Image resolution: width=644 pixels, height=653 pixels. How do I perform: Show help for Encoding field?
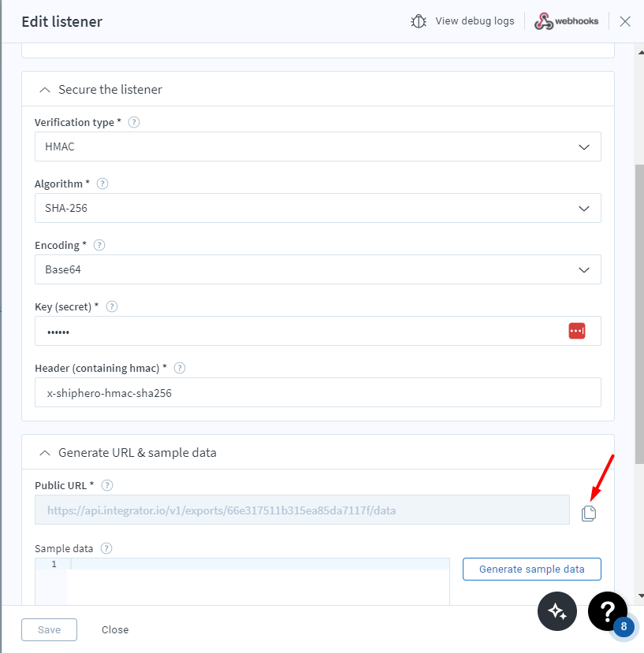[99, 245]
